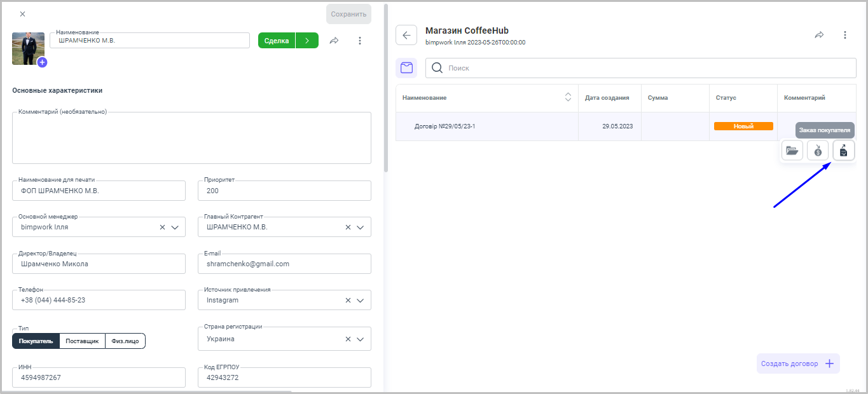Click the customer order icon in row actions
Screen dimensions: 868x394
tap(844, 151)
